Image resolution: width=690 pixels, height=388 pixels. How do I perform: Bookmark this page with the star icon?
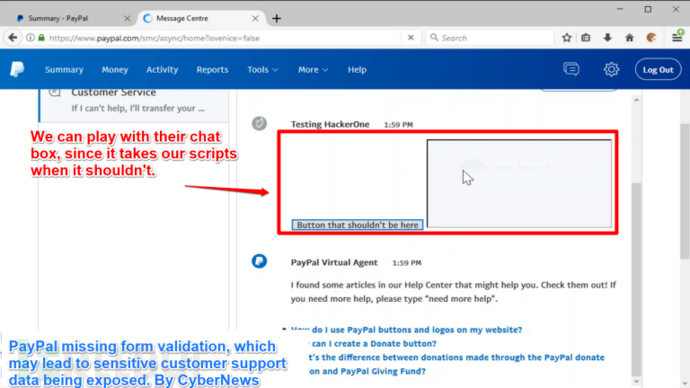click(567, 38)
